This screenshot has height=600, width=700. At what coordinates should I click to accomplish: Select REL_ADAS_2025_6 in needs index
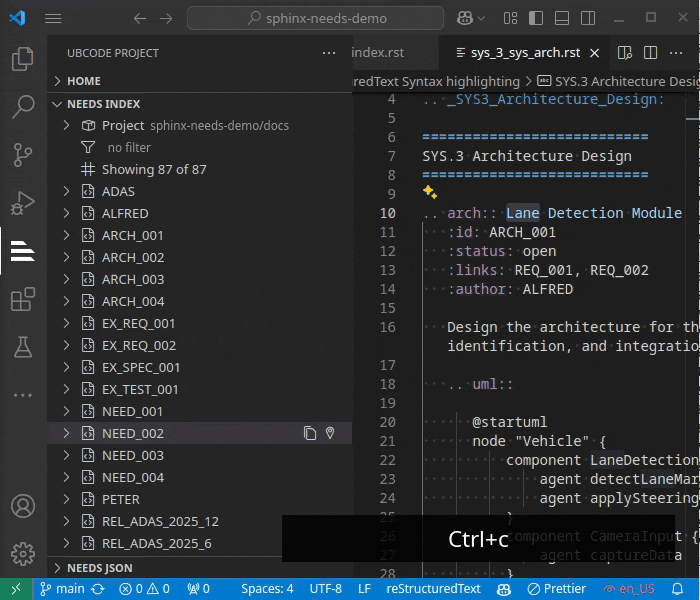point(200,543)
